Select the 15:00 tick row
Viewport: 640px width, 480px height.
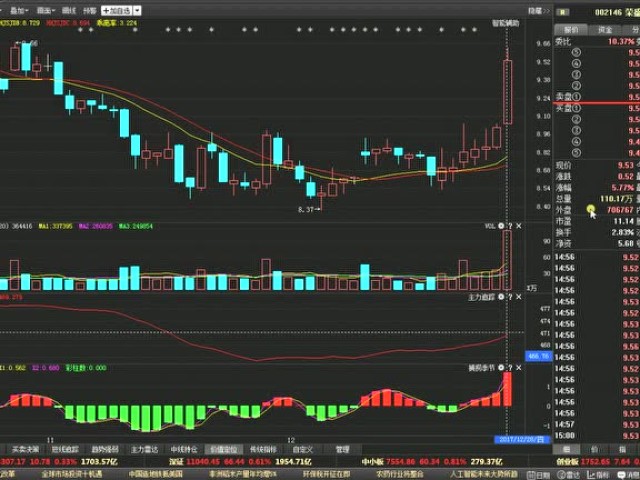[x=597, y=436]
